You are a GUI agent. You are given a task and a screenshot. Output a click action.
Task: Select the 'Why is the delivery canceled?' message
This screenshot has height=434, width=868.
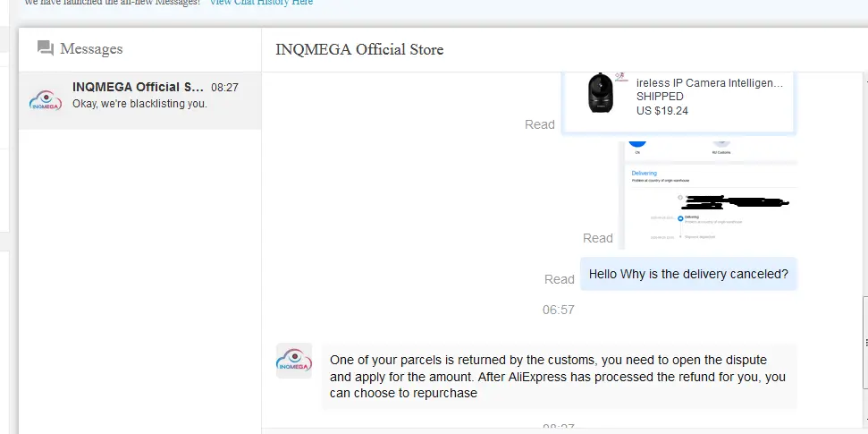point(688,274)
